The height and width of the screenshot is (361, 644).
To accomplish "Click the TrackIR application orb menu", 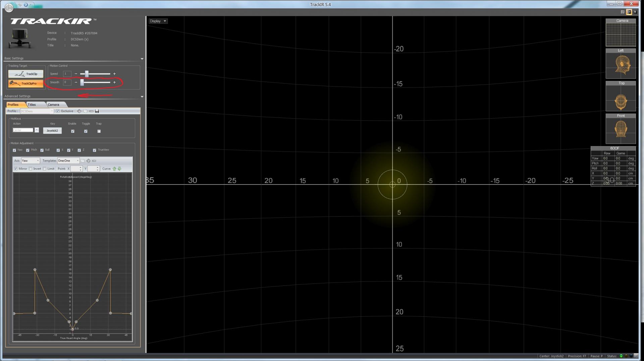I will [9, 7].
